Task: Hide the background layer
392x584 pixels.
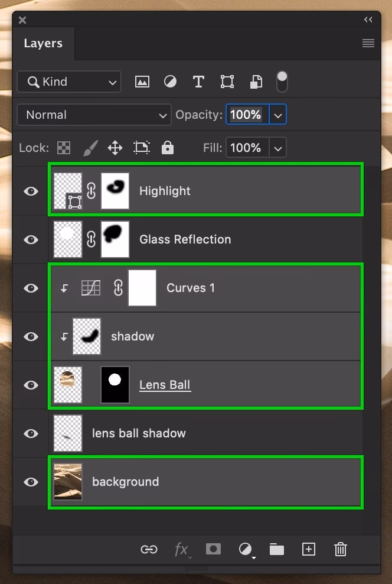Action: (x=30, y=482)
